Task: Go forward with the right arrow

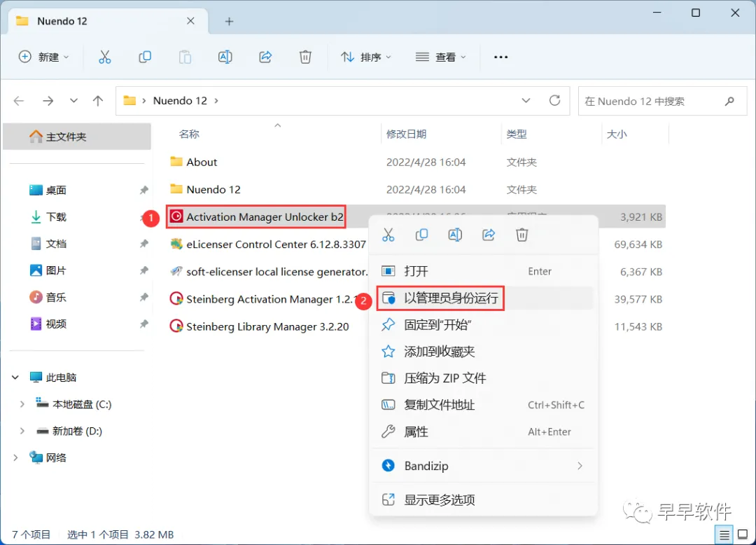Action: pyautogui.click(x=48, y=101)
